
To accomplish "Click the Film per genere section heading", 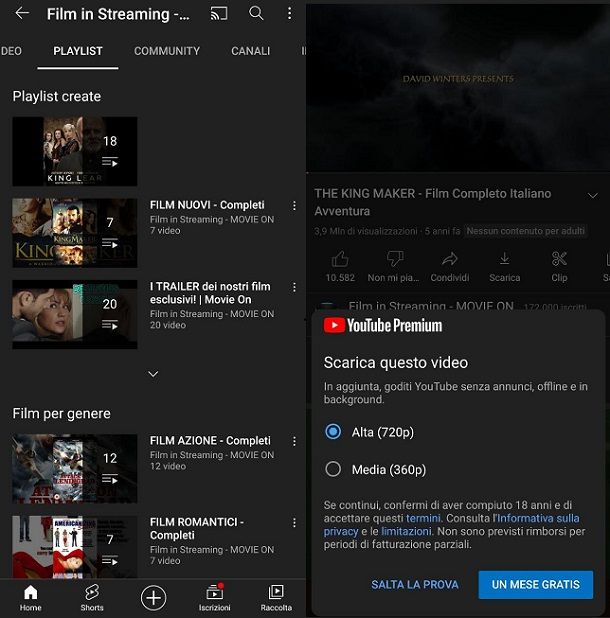I will pyautogui.click(x=61, y=414).
